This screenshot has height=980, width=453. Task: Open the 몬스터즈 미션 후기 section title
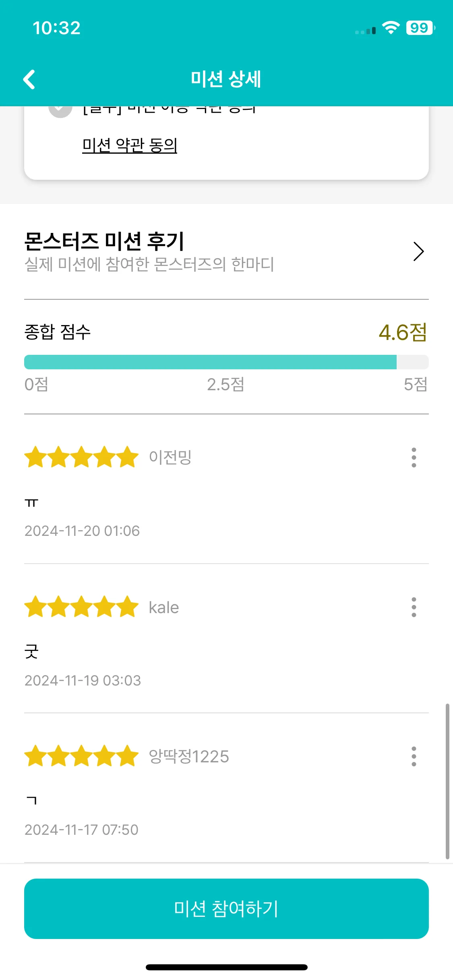pyautogui.click(x=104, y=241)
